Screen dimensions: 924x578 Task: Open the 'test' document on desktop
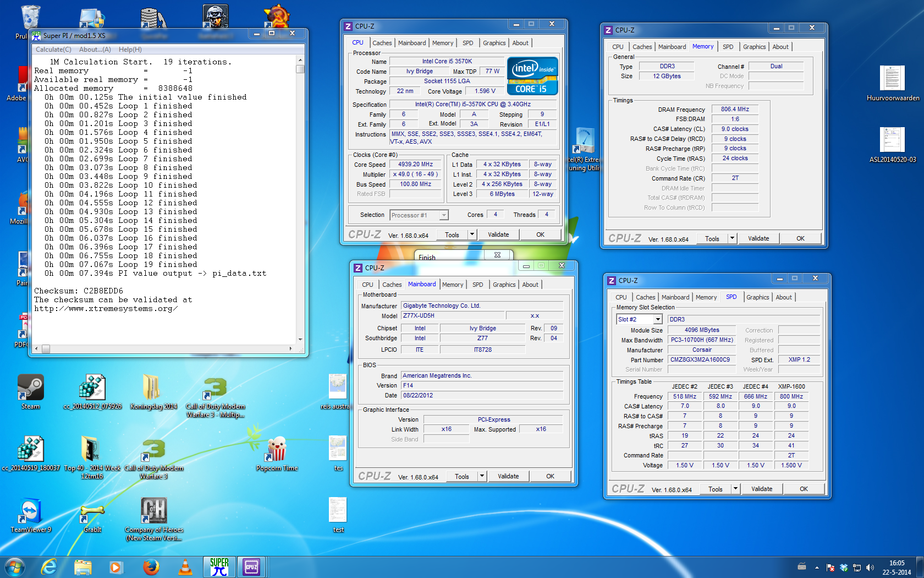click(x=338, y=515)
